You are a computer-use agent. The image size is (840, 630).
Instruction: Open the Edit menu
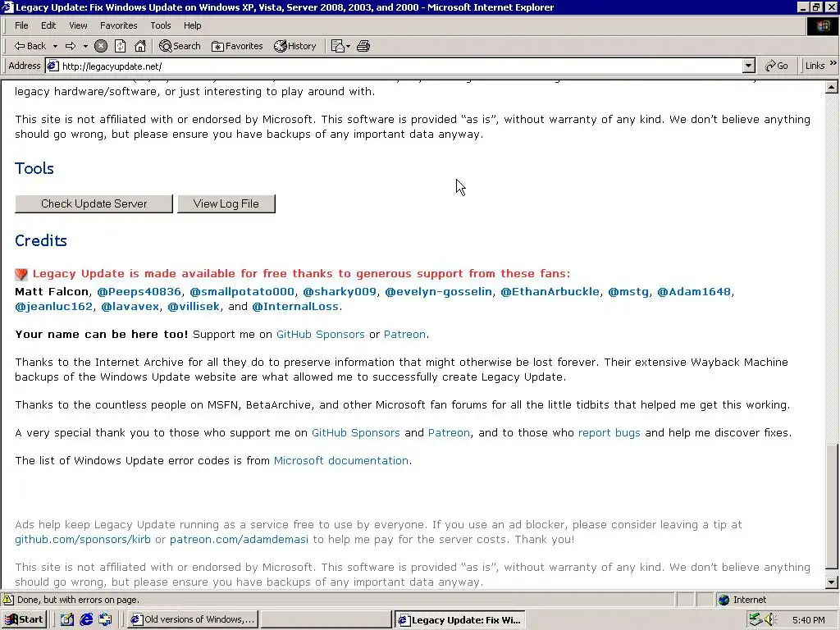(48, 25)
